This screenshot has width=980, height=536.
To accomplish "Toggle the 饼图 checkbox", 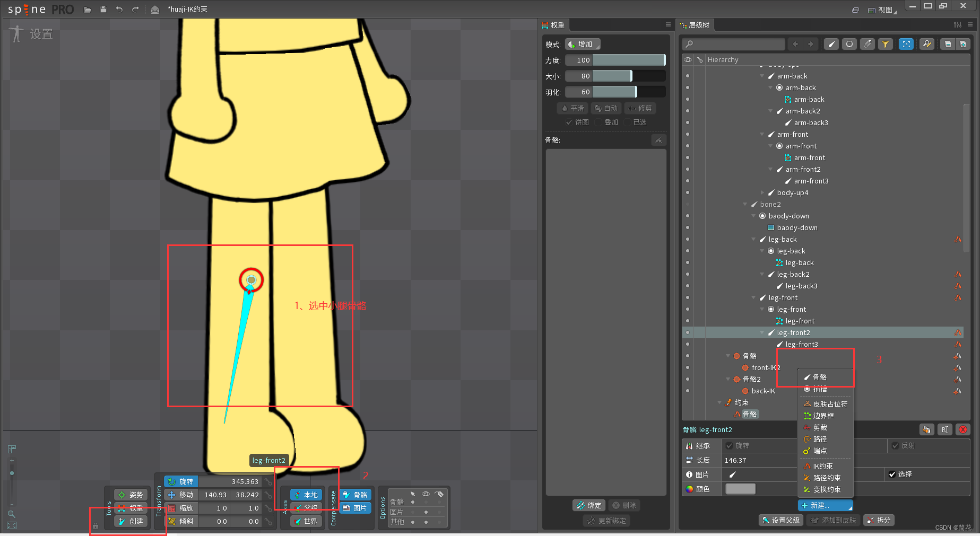I will (569, 122).
